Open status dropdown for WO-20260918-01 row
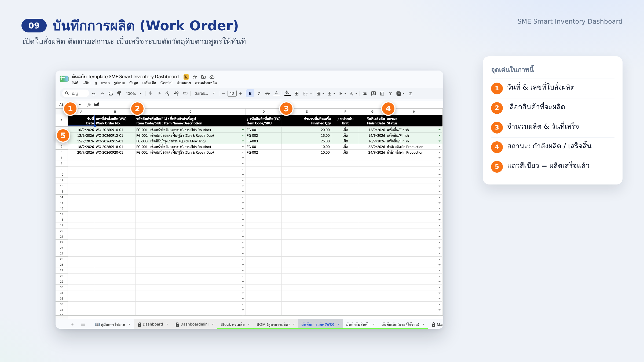Viewport: 644px width, 362px height. click(440, 147)
